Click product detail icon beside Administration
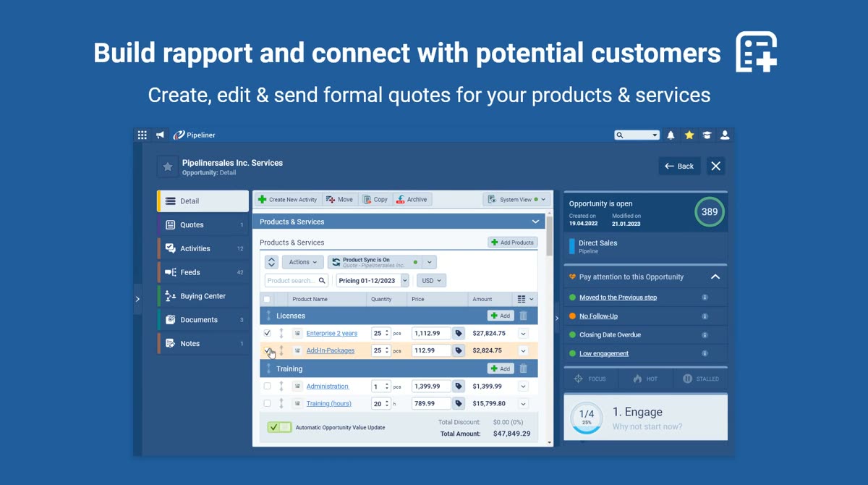This screenshot has width=868, height=485. pos(297,386)
